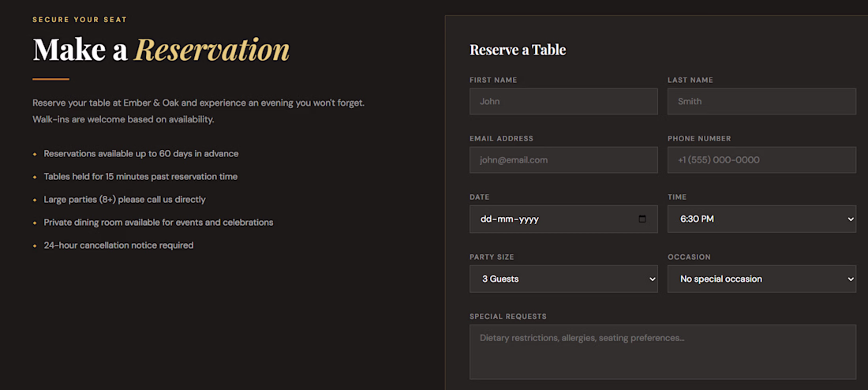The image size is (868, 390).
Task: Click the 'Reserve a Table' heading
Action: 518,50
